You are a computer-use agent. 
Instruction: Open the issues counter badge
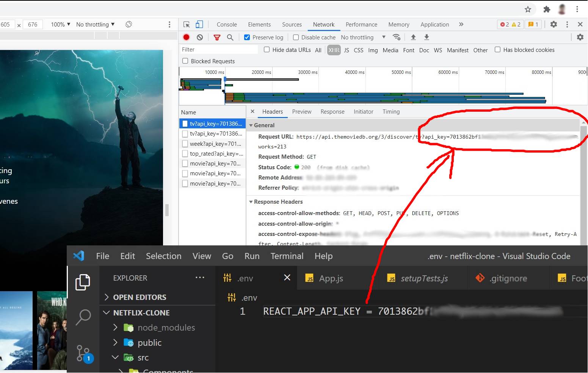533,24
